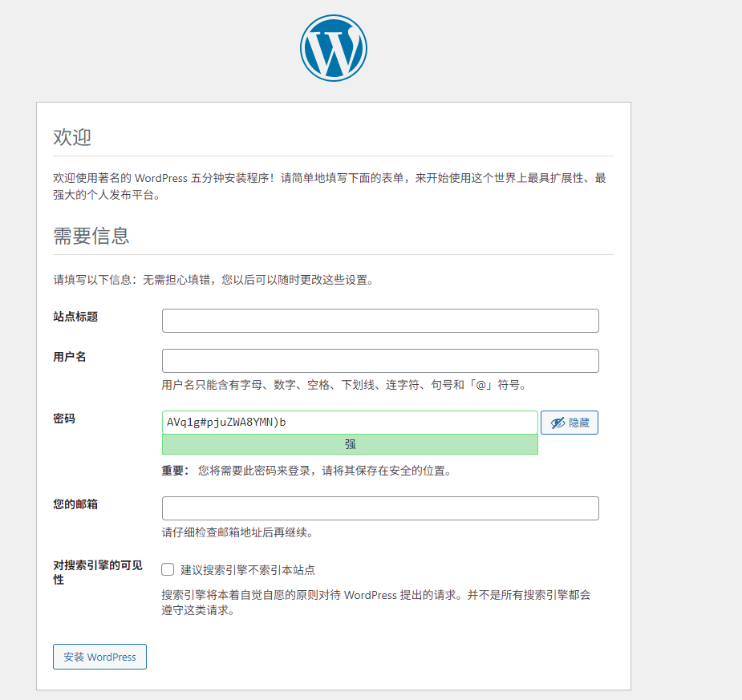Image resolution: width=742 pixels, height=700 pixels.
Task: Click the green 强 password strength bar
Action: [350, 444]
